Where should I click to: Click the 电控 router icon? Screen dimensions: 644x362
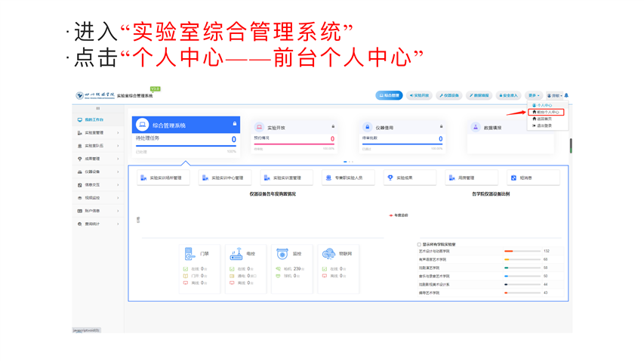tap(236, 255)
